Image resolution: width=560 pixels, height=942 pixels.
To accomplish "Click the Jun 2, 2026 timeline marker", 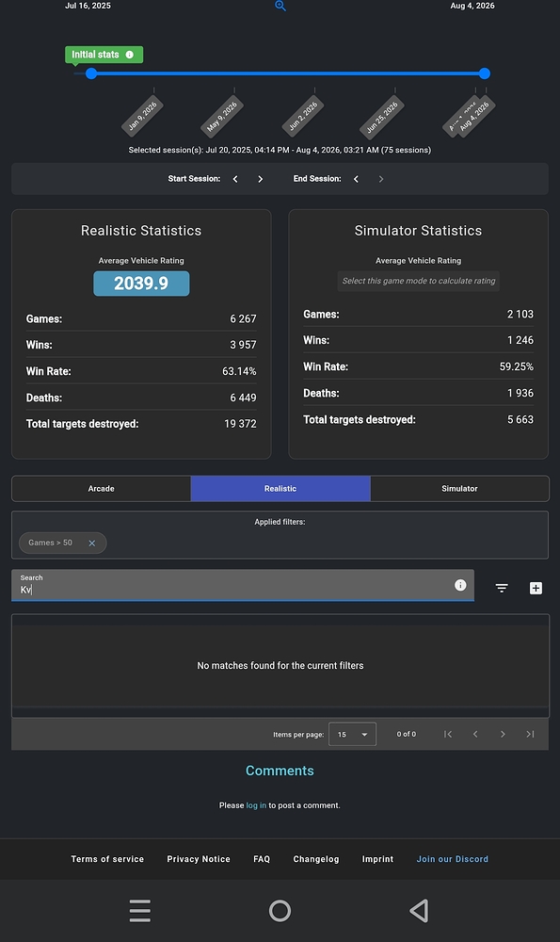I will click(303, 116).
